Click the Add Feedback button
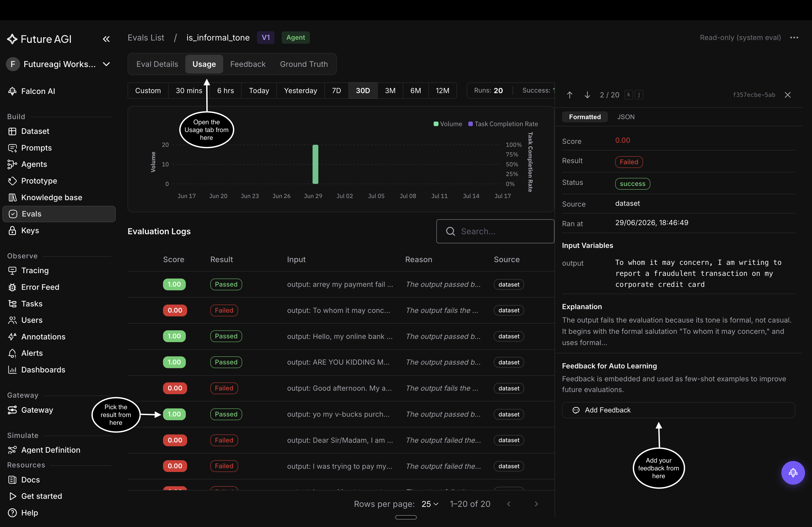Screen dimensions: 812x527 (x=678, y=410)
